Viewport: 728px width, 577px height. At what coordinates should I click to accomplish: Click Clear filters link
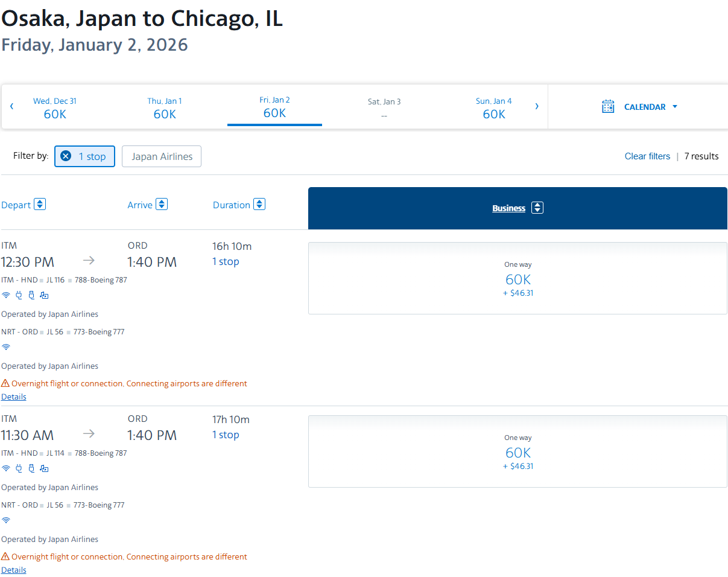tap(647, 156)
